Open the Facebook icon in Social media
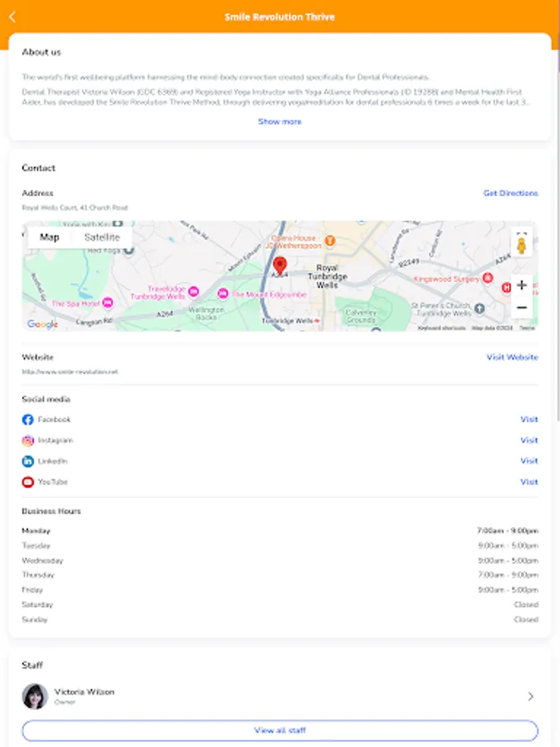The image size is (560, 747). click(x=27, y=419)
